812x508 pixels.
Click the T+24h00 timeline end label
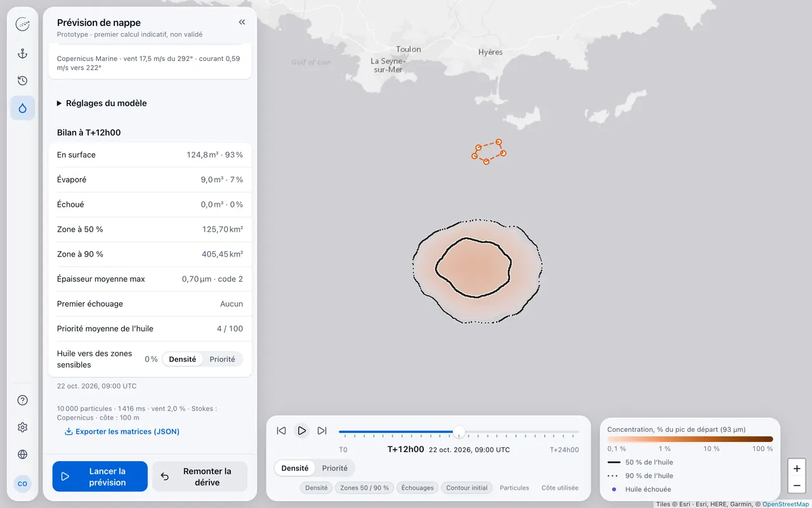tap(564, 450)
